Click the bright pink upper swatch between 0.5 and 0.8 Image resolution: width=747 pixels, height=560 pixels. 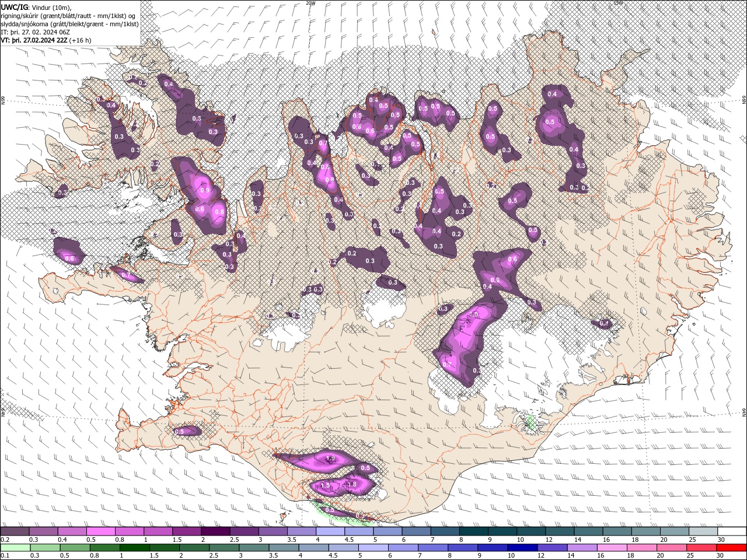(100, 531)
